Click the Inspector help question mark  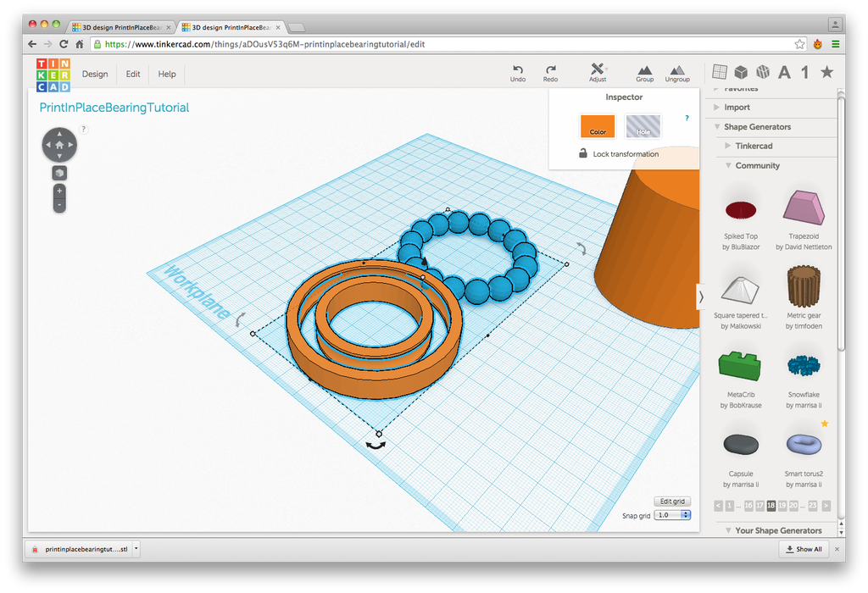(x=687, y=118)
